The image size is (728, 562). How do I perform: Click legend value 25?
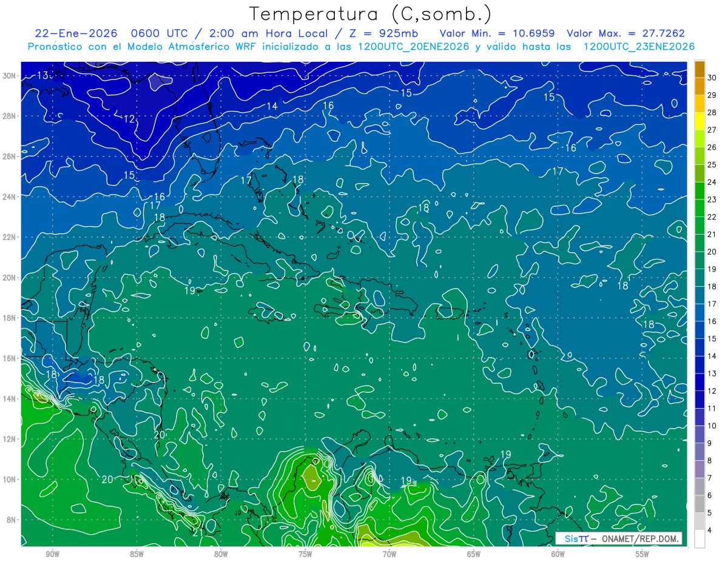tap(712, 164)
